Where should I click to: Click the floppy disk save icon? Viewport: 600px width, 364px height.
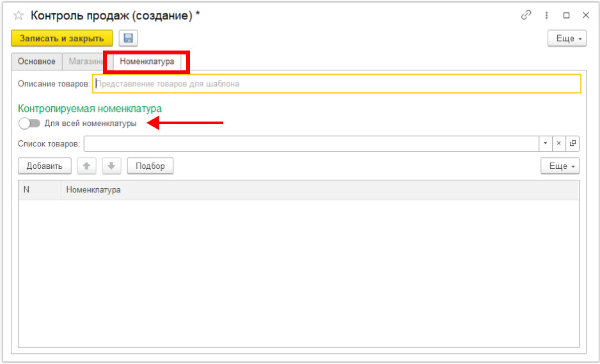click(x=128, y=38)
